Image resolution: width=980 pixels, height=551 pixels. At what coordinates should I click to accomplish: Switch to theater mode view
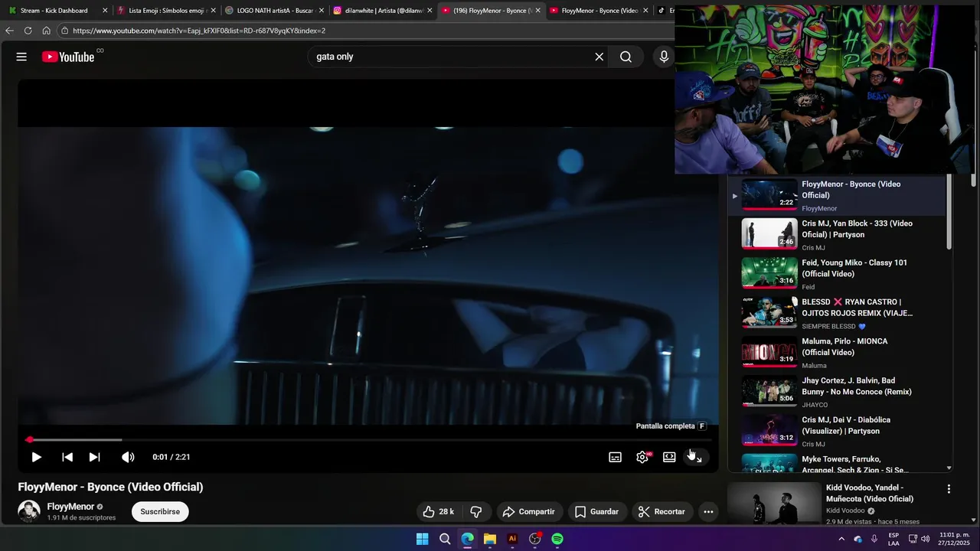pos(669,457)
